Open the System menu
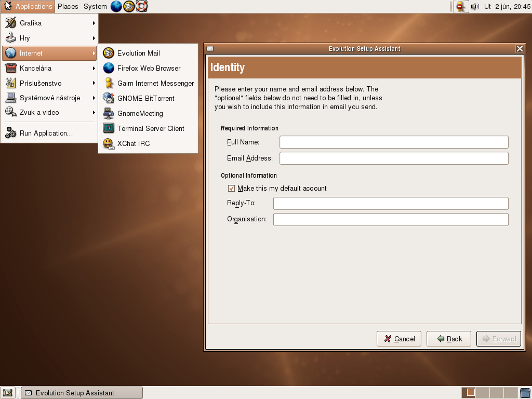 (95, 6)
